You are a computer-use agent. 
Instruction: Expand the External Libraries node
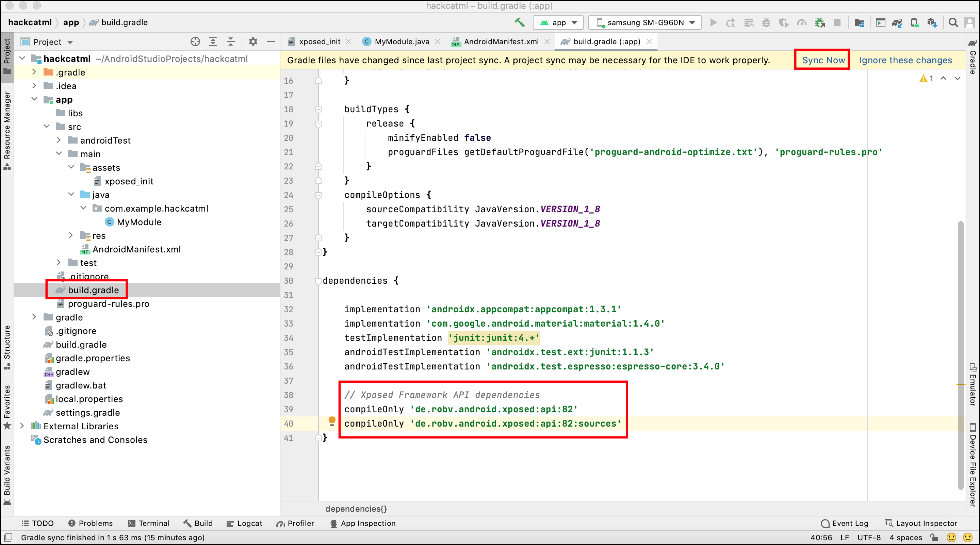tap(22, 426)
